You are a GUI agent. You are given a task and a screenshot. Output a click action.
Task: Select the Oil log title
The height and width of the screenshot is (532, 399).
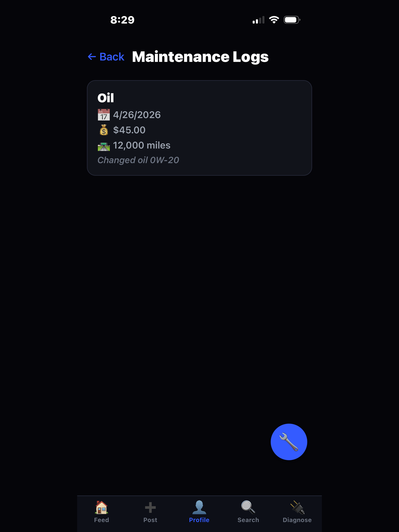point(106,98)
